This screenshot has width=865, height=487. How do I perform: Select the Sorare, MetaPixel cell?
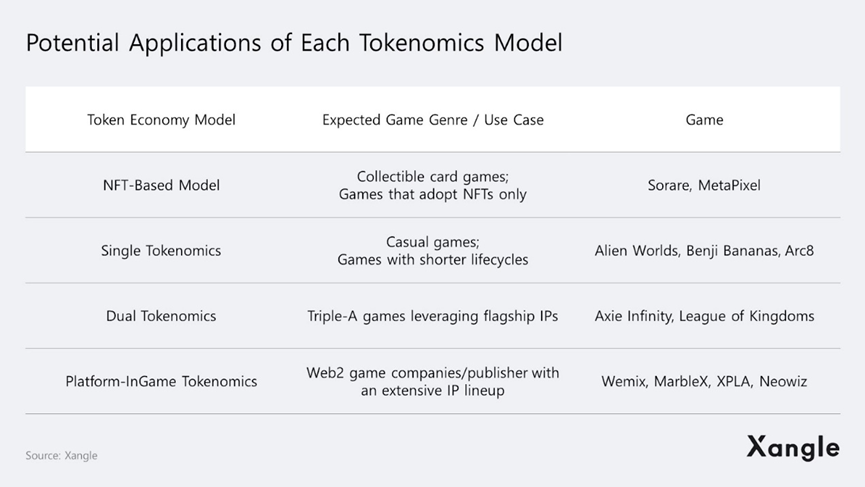[x=704, y=185]
